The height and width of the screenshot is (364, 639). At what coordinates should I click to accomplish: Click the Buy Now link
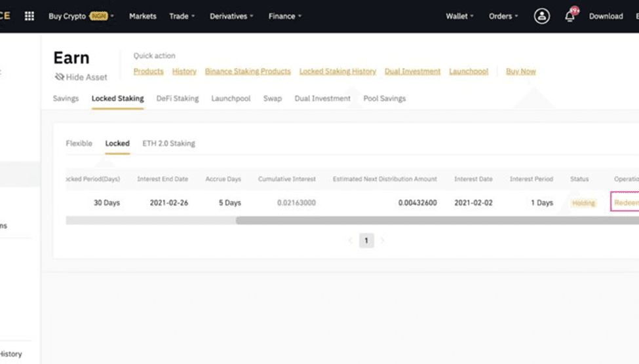point(521,71)
